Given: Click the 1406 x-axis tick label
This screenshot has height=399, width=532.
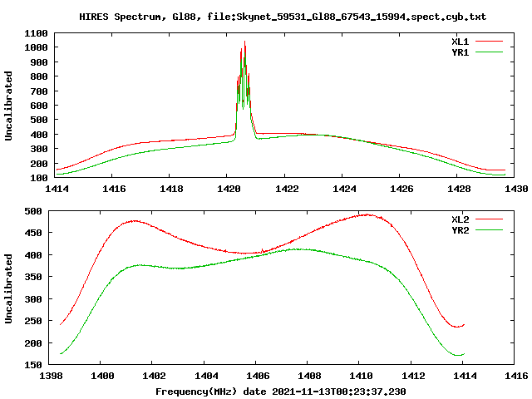Looking at the screenshot, I should tap(258, 376).
